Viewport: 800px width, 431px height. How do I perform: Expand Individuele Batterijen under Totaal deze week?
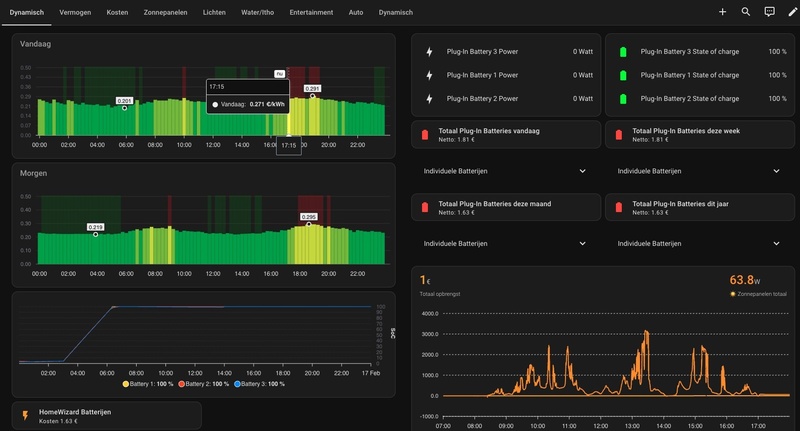click(776, 171)
